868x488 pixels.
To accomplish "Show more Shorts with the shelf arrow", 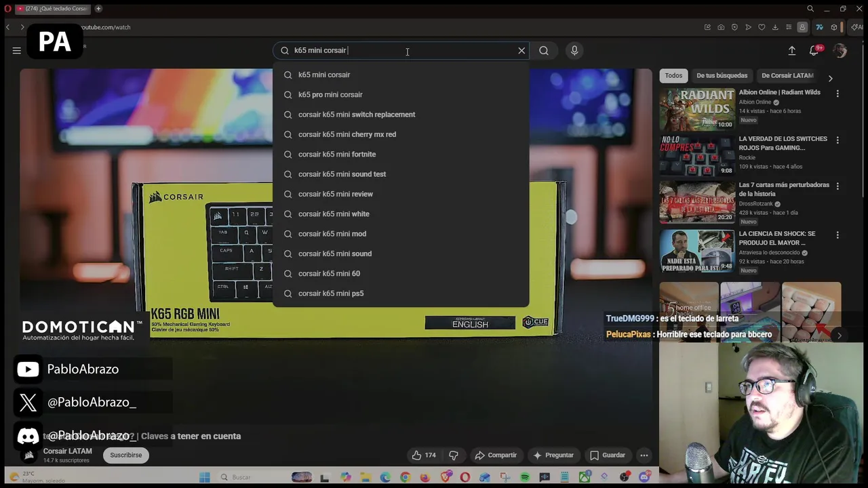I will 839,335.
